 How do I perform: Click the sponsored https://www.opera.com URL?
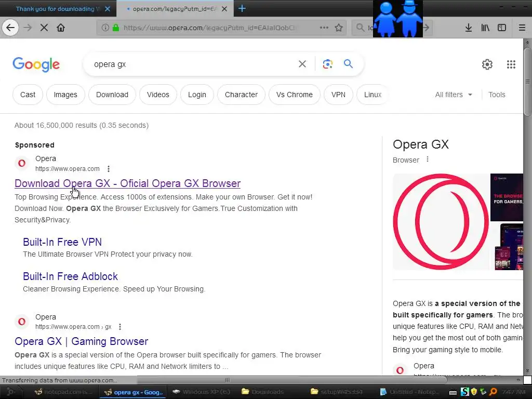[x=68, y=169]
